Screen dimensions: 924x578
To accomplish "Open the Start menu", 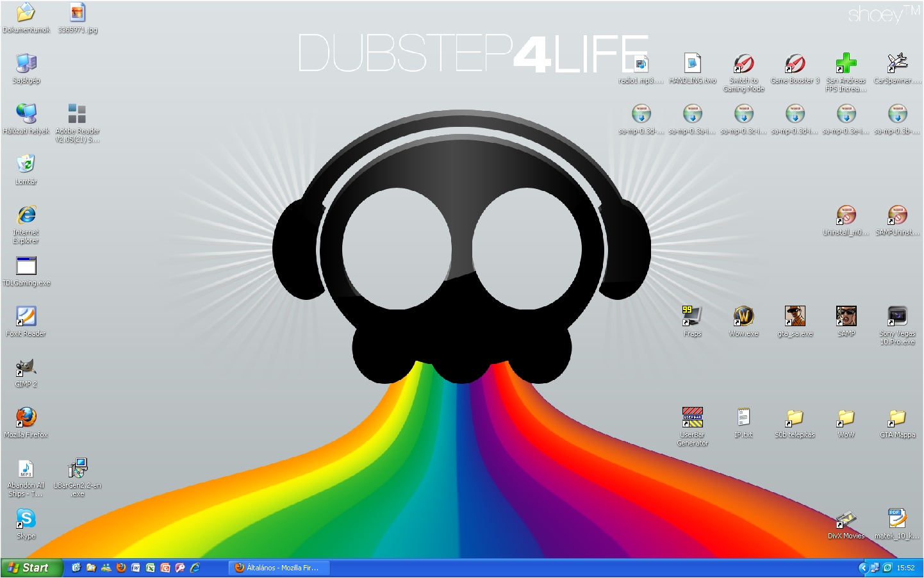I will pyautogui.click(x=31, y=568).
